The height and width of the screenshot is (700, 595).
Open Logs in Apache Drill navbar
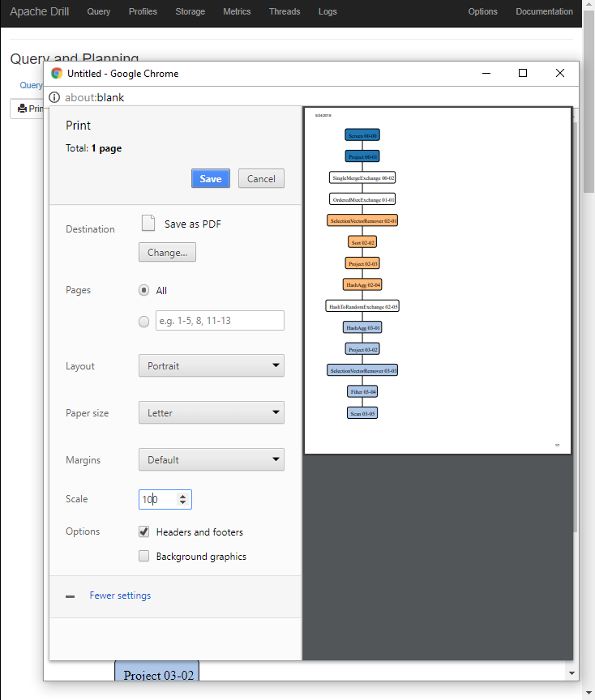[327, 11]
